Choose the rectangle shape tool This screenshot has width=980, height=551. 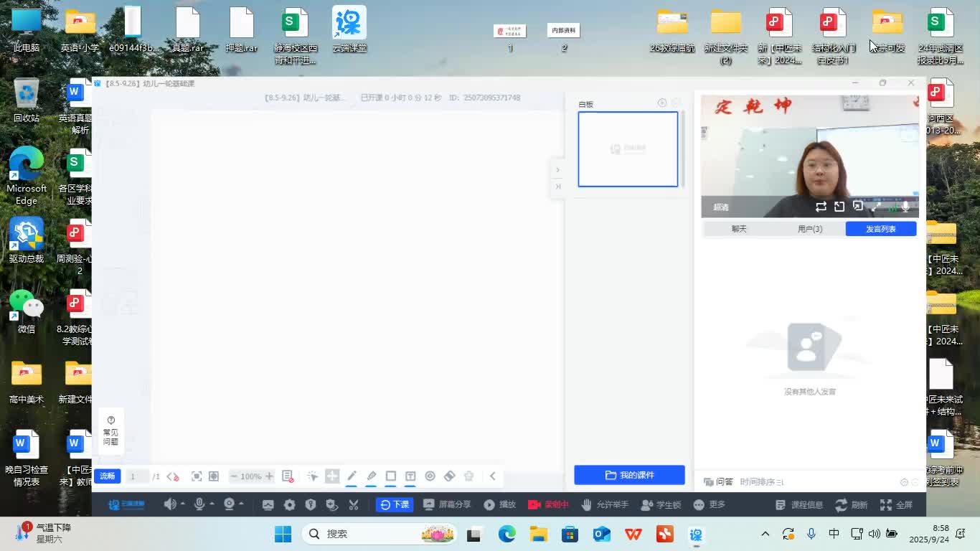[x=391, y=476]
